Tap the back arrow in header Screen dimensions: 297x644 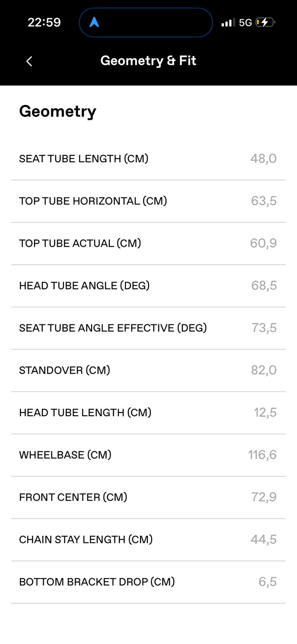click(x=29, y=61)
